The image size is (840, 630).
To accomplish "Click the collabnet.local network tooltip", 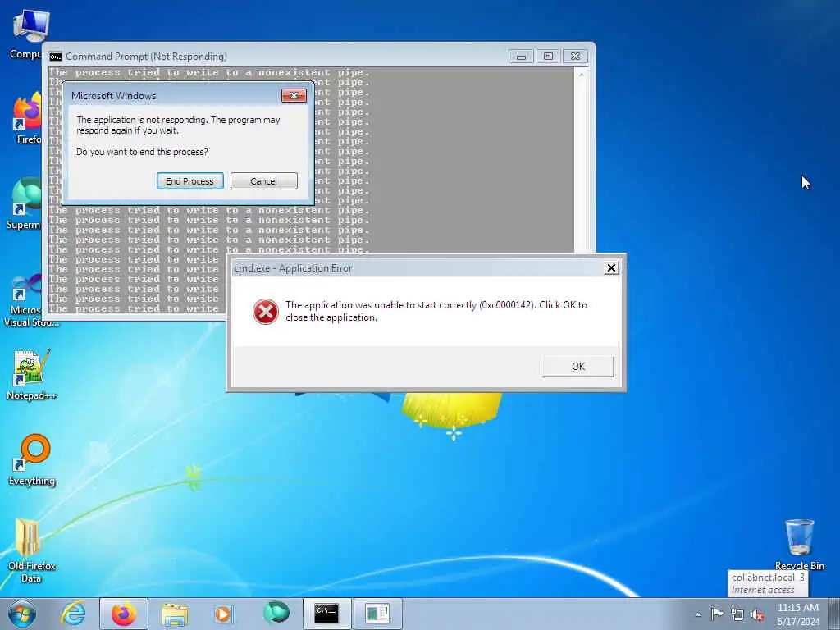I will coord(768,583).
